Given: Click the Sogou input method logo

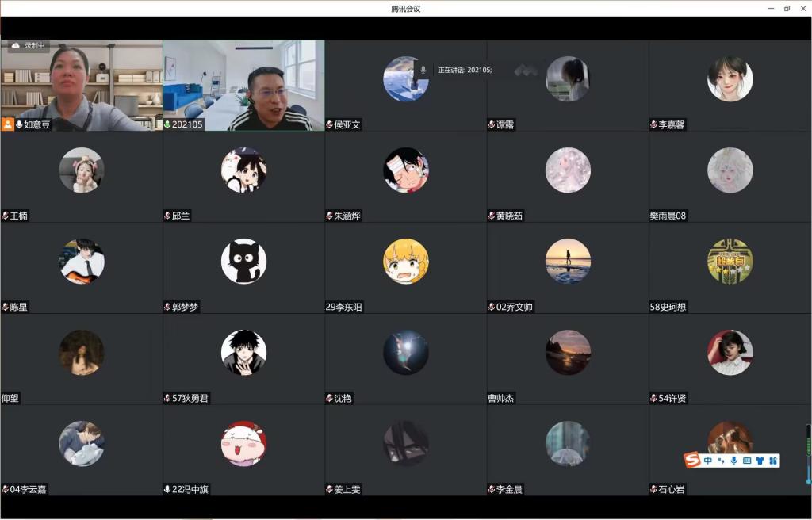Looking at the screenshot, I should pos(692,461).
